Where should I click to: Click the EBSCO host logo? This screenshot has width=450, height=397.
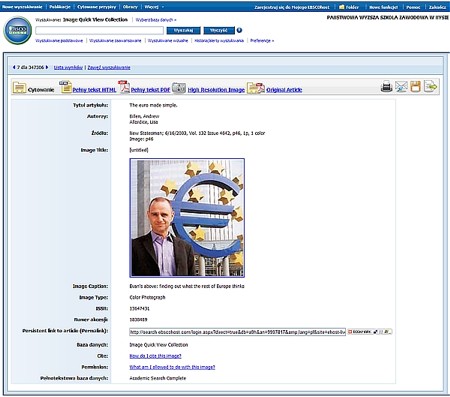click(18, 30)
